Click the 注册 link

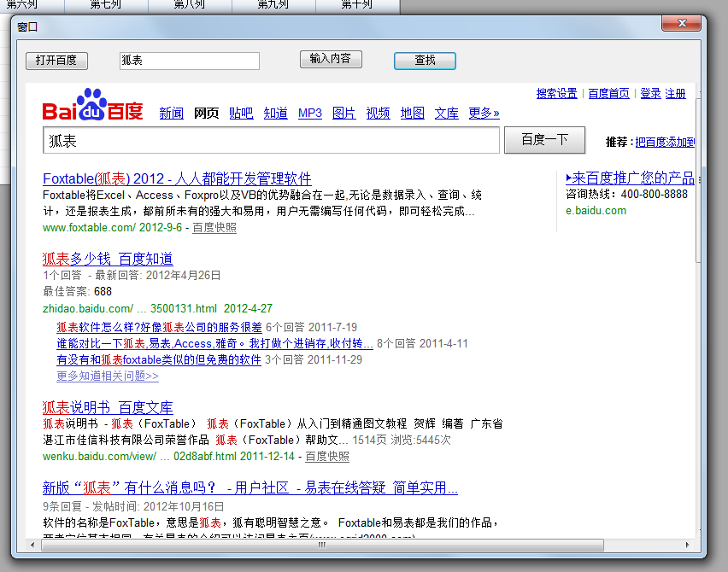point(675,94)
